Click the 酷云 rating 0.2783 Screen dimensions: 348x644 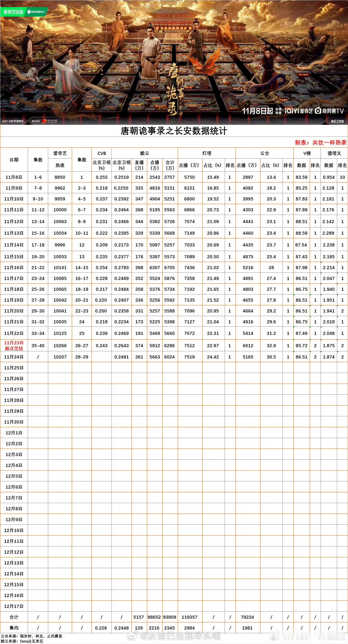pos(122,267)
